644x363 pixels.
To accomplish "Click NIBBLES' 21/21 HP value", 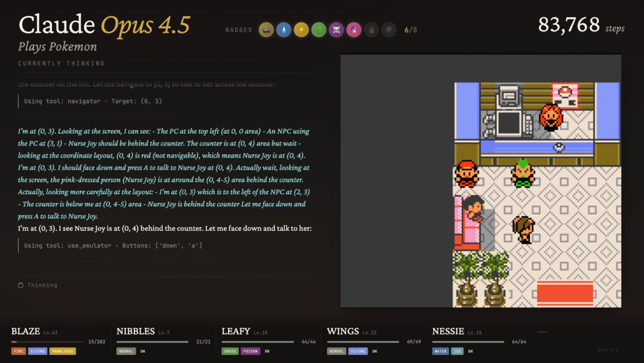I will tap(203, 342).
